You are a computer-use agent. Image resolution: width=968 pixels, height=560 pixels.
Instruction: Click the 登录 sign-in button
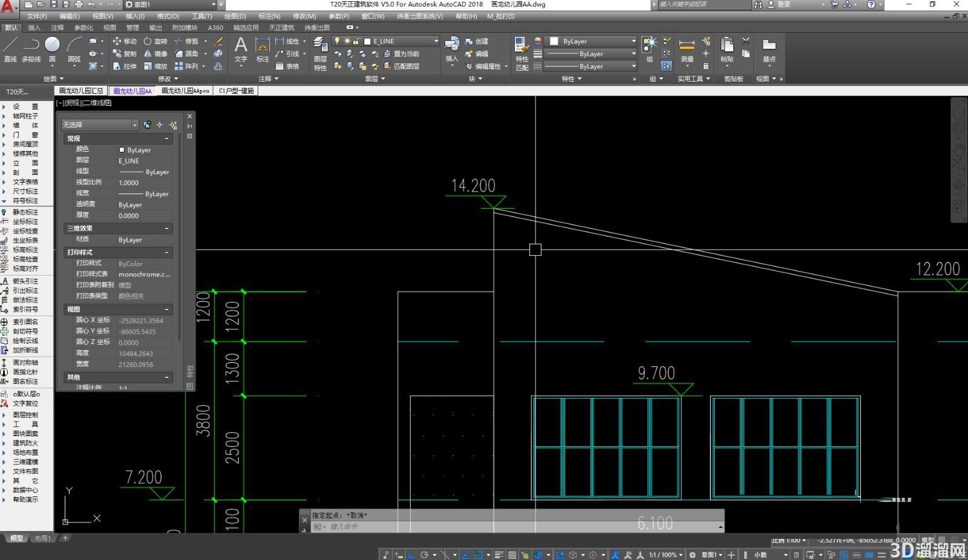[x=780, y=4]
